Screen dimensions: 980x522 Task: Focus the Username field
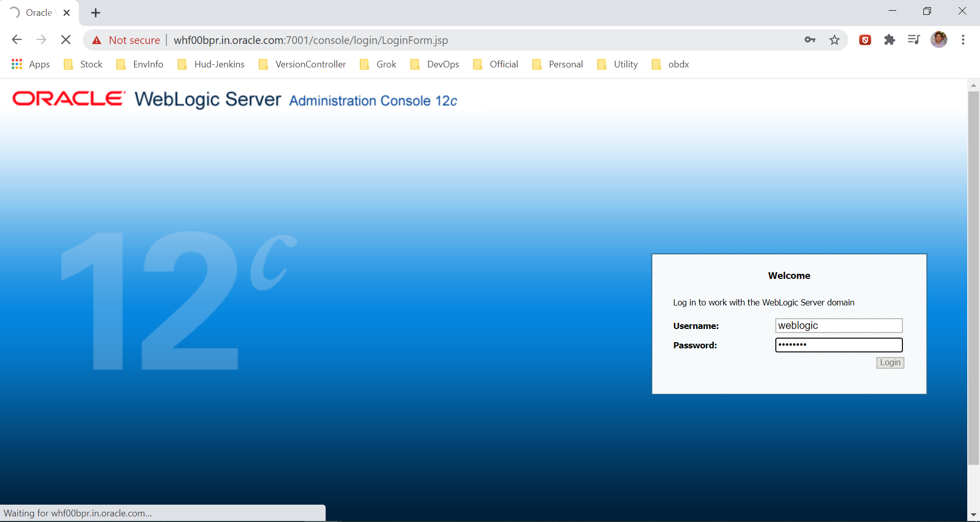click(839, 325)
